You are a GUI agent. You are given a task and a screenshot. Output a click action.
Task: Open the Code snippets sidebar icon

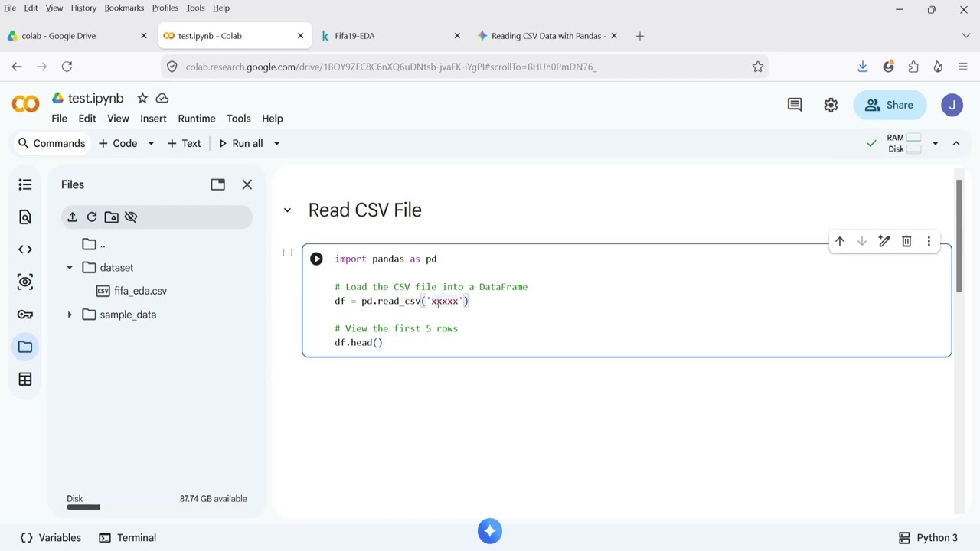tap(25, 249)
